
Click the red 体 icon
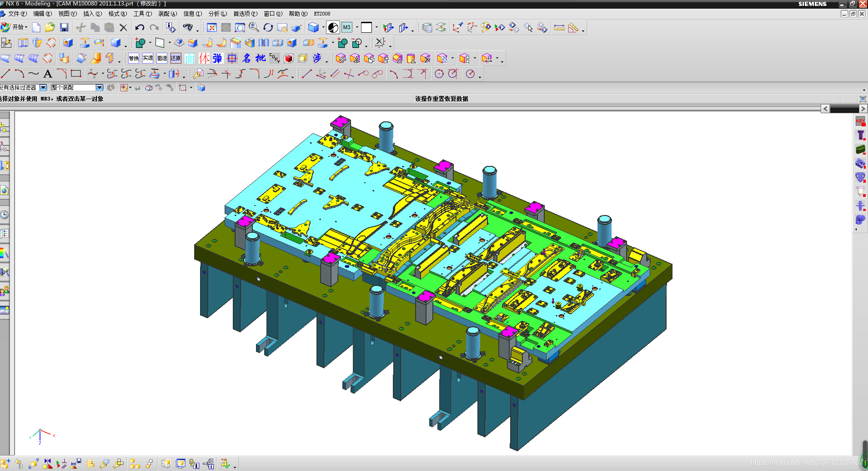coord(204,58)
